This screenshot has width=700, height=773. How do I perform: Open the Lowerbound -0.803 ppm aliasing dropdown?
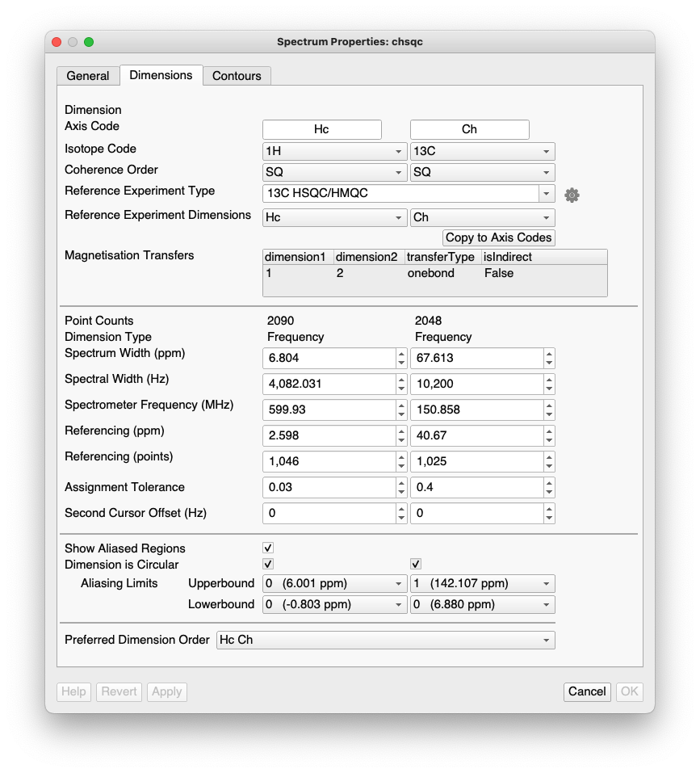click(x=335, y=604)
